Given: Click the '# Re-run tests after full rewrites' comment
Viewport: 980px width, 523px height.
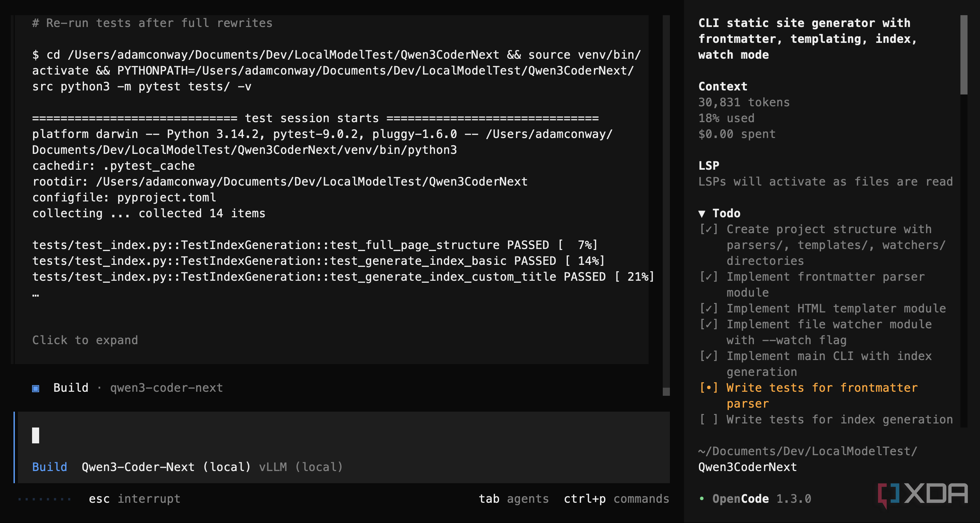Looking at the screenshot, I should click(x=152, y=23).
